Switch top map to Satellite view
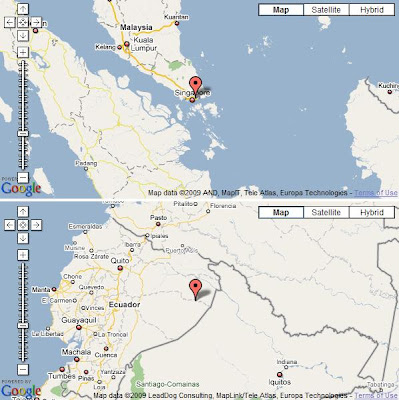Image resolution: width=399 pixels, height=400 pixels. coord(326,10)
